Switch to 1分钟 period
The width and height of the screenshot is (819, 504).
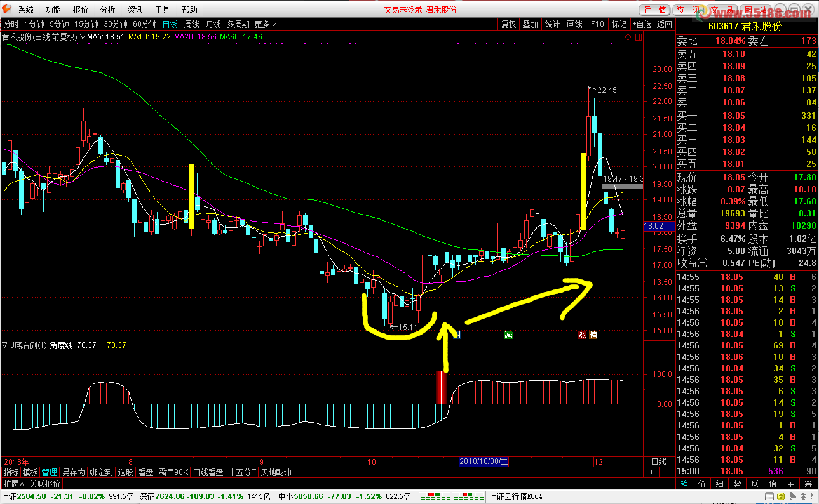coord(34,24)
